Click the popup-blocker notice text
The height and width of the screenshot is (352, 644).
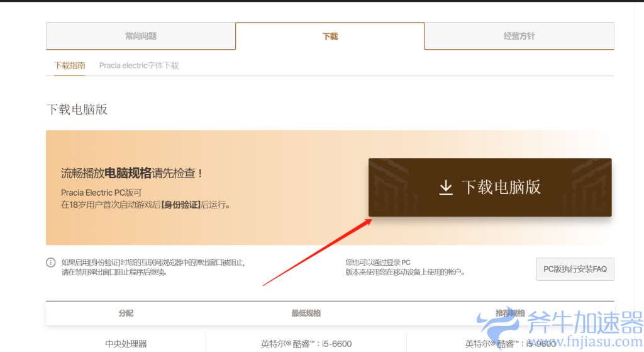(153, 267)
